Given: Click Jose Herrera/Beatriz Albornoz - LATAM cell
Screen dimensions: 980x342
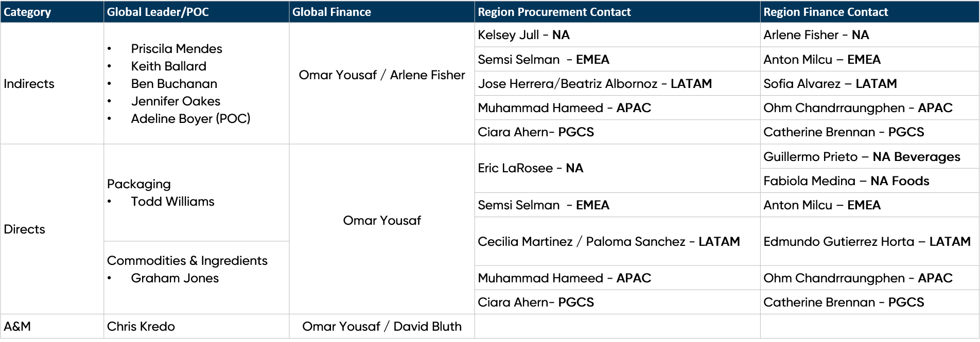Looking at the screenshot, I should tap(617, 83).
